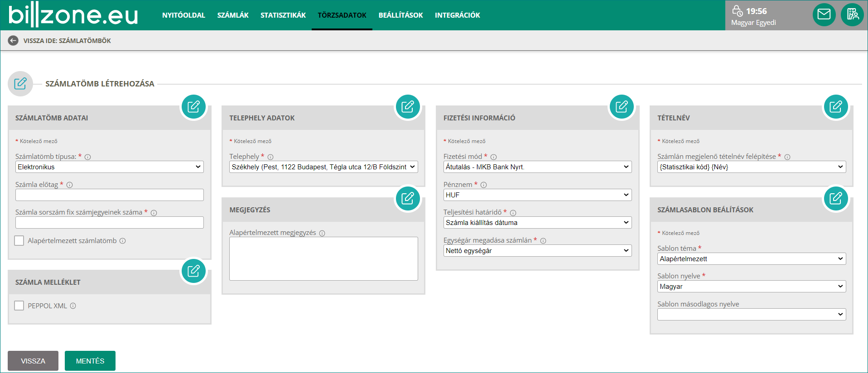The height and width of the screenshot is (373, 868).
Task: Show info for Számla sorszám fix számjegyeinek száma
Action: coord(154,213)
